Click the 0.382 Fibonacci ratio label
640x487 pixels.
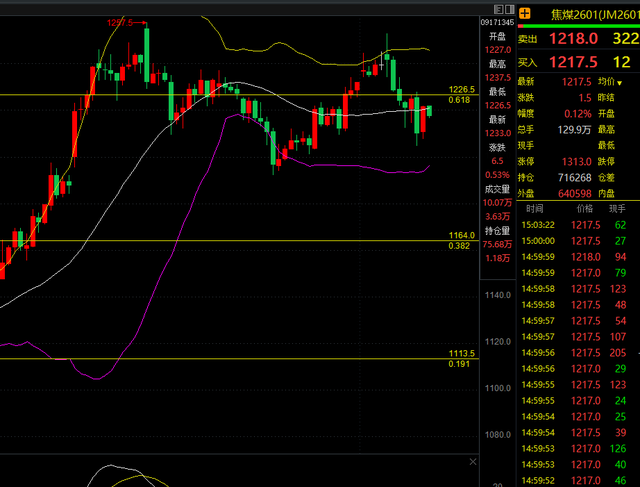tap(459, 246)
